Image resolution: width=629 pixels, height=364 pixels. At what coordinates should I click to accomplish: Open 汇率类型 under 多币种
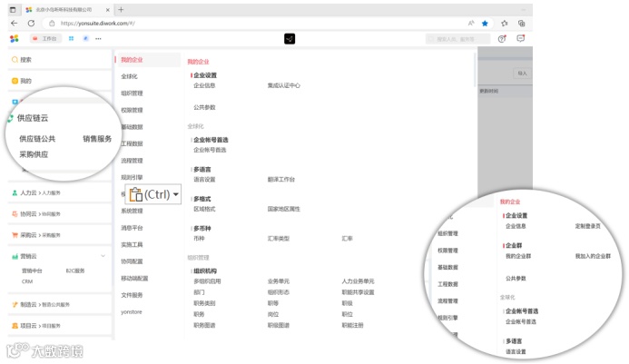278,239
